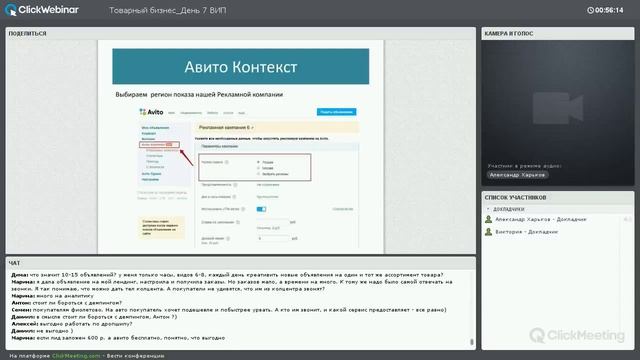The width and height of the screenshot is (640, 360).
Task: Select participant «Александр Харьков - Докладчик»
Action: click(x=540, y=219)
